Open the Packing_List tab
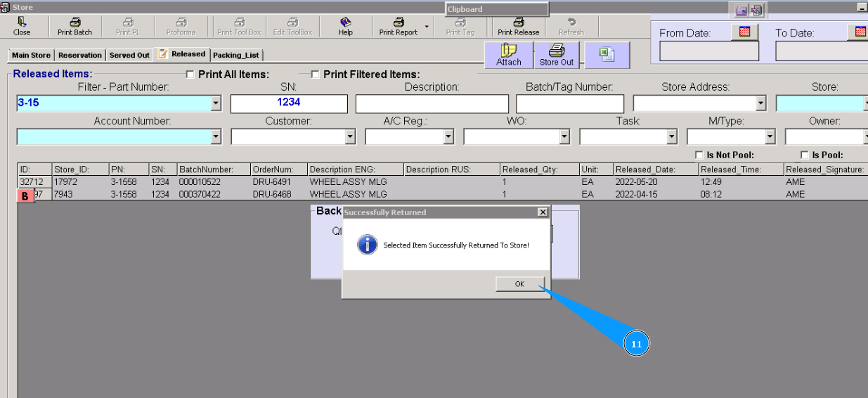 pos(236,55)
